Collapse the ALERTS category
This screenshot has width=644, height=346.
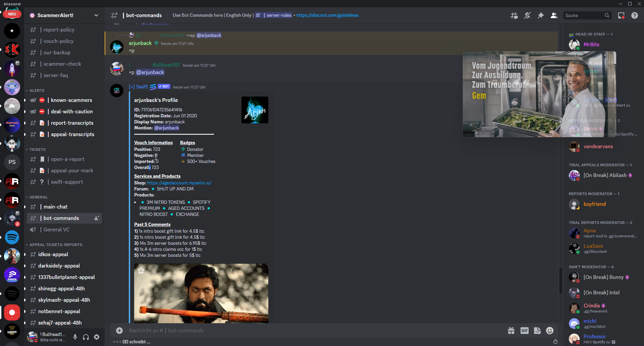[37, 91]
